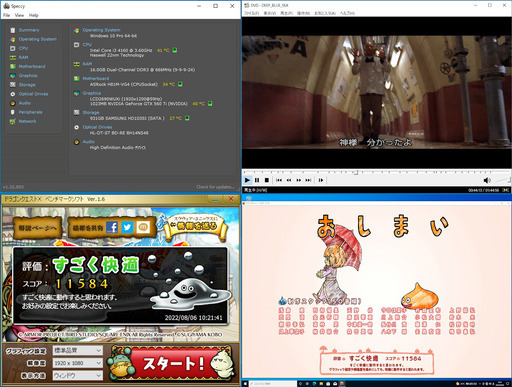Open Optical Drives in Speccy sidebar

coord(33,94)
